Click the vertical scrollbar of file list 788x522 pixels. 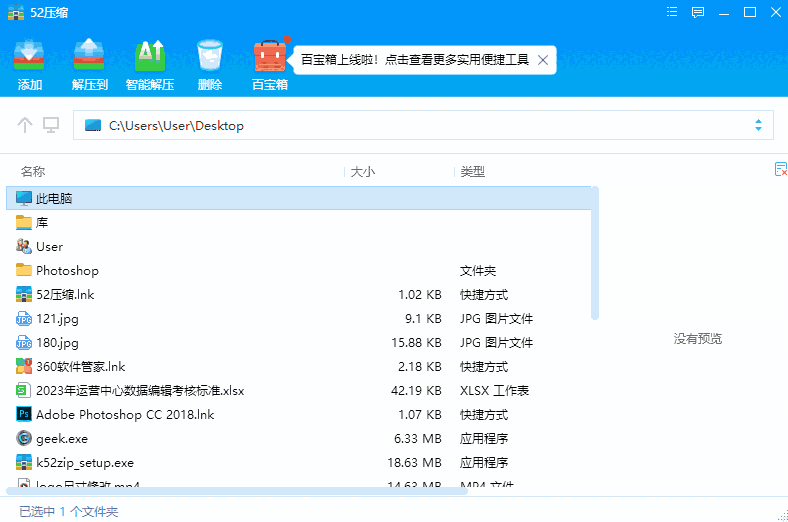pyautogui.click(x=595, y=253)
